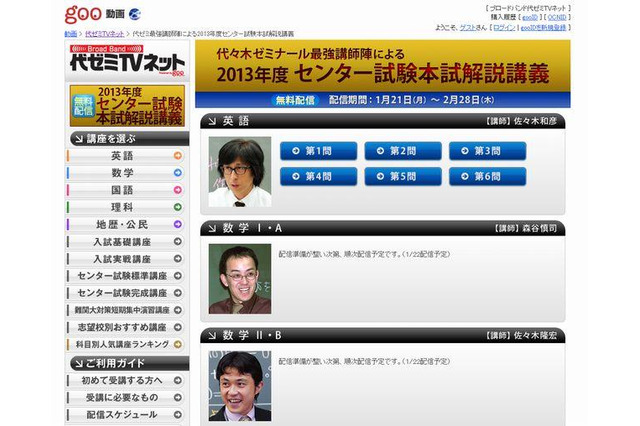The height and width of the screenshot is (426, 640).
Task: Select 数学 in the course sidebar
Action: 125,173
